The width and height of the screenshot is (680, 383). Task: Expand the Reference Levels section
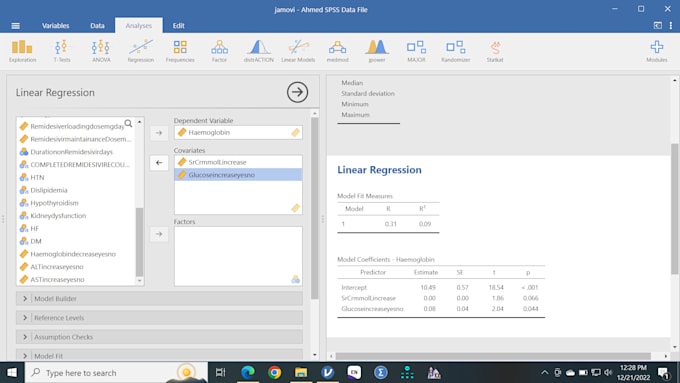[160, 318]
